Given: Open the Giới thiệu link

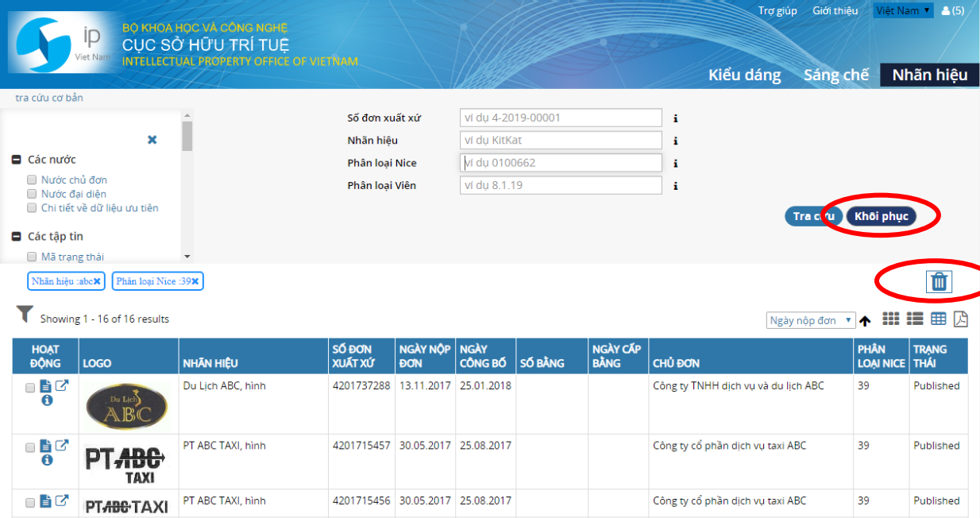Looking at the screenshot, I should pyautogui.click(x=835, y=10).
